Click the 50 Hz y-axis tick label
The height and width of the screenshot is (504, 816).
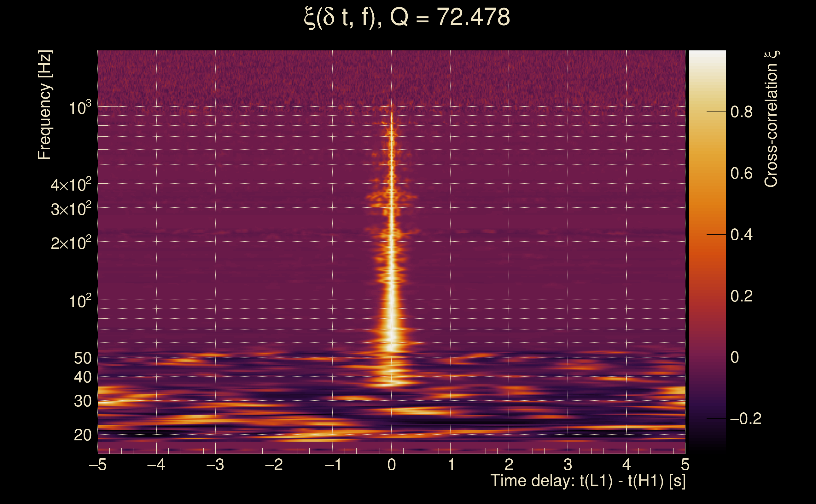[x=82, y=359]
